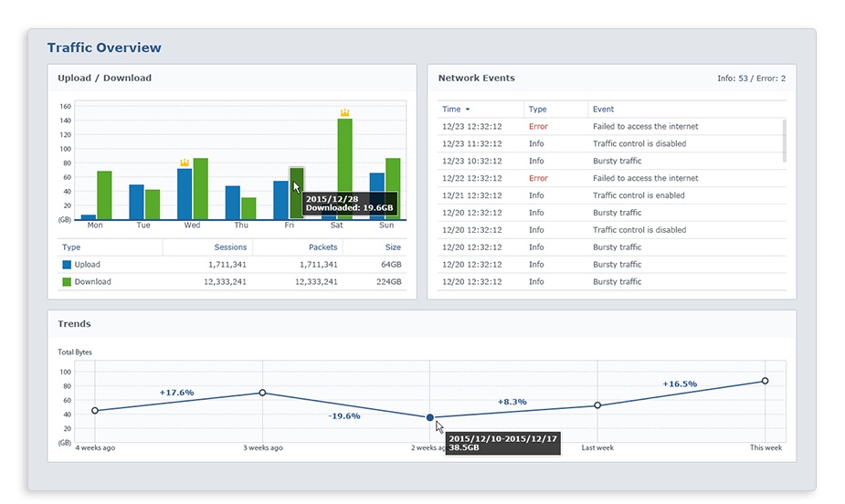Click the crown icon above Wednesday's upload bar
This screenshot has width=845, height=504.
point(185,163)
